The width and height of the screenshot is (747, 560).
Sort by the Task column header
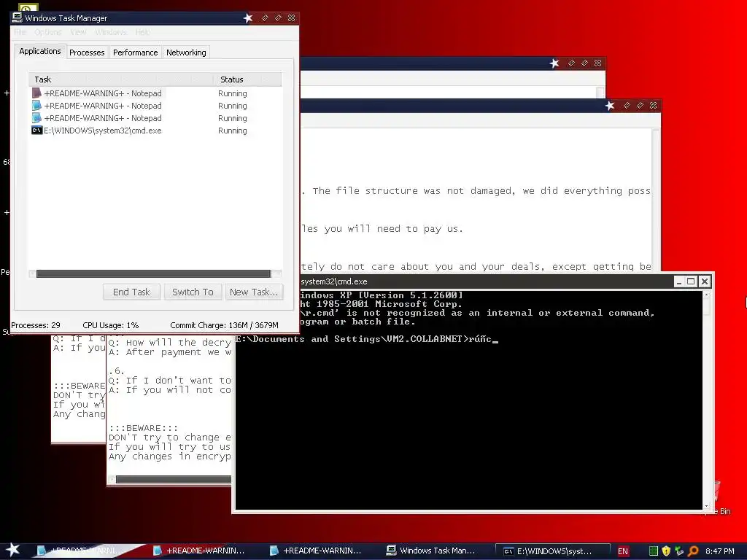coord(121,79)
